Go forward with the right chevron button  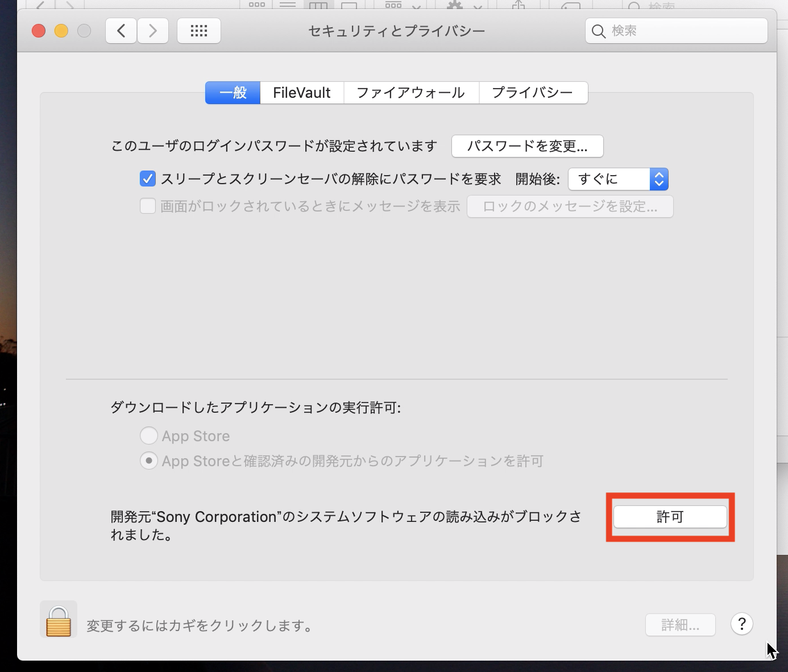pyautogui.click(x=152, y=31)
